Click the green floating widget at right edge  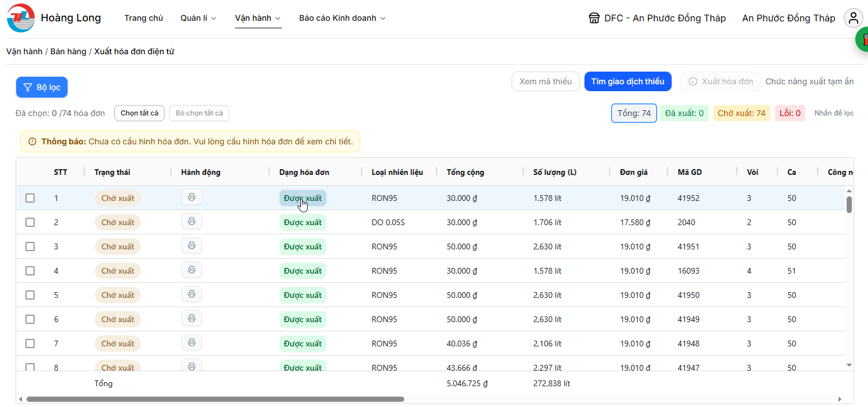click(862, 39)
